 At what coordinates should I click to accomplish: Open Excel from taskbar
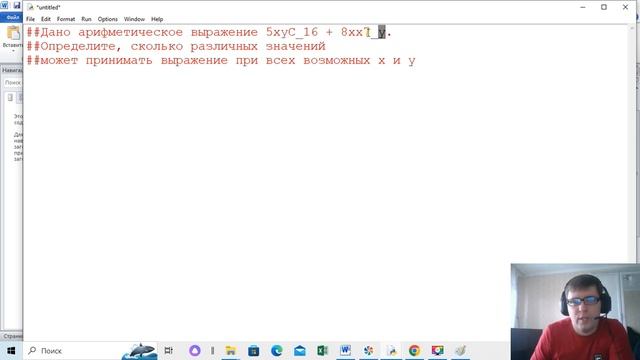(x=322, y=351)
